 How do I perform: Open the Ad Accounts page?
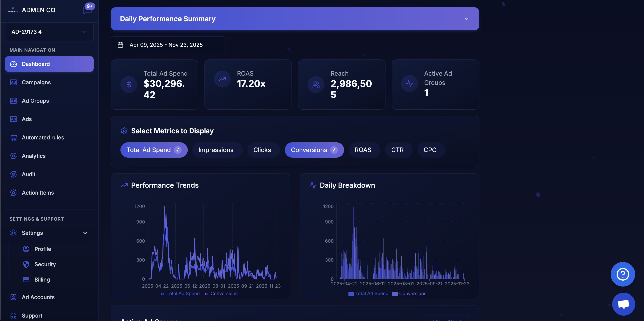pos(38,297)
